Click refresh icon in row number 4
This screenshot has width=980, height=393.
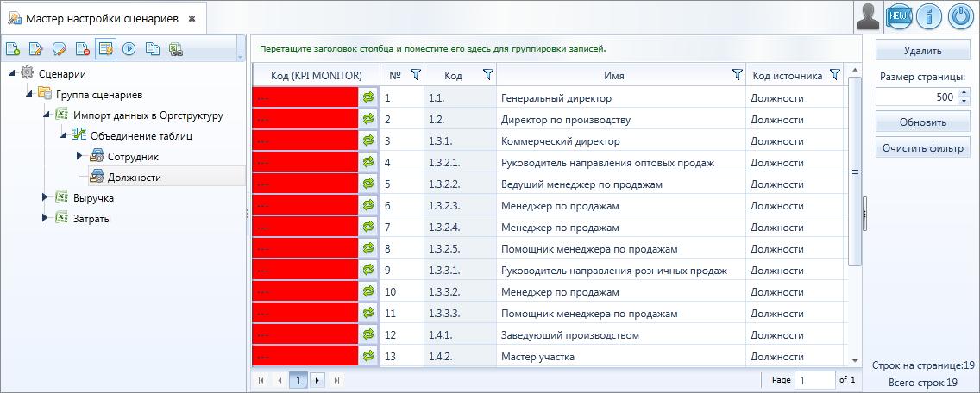pos(368,162)
